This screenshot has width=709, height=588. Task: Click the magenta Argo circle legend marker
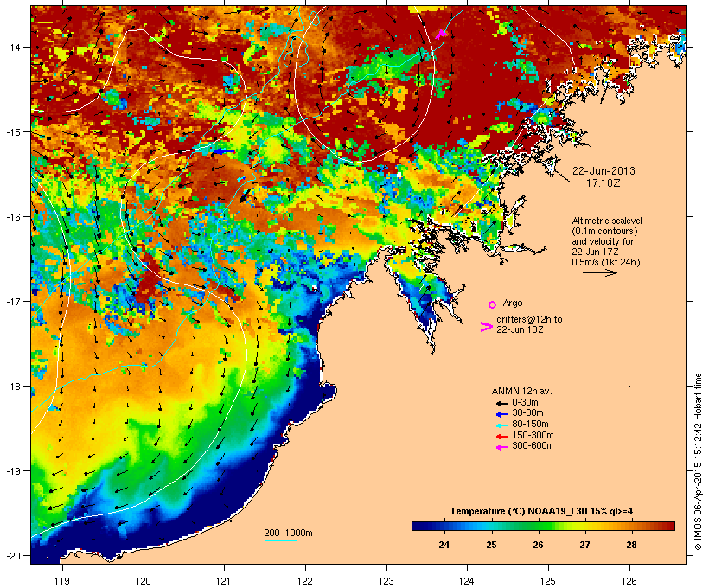[493, 305]
